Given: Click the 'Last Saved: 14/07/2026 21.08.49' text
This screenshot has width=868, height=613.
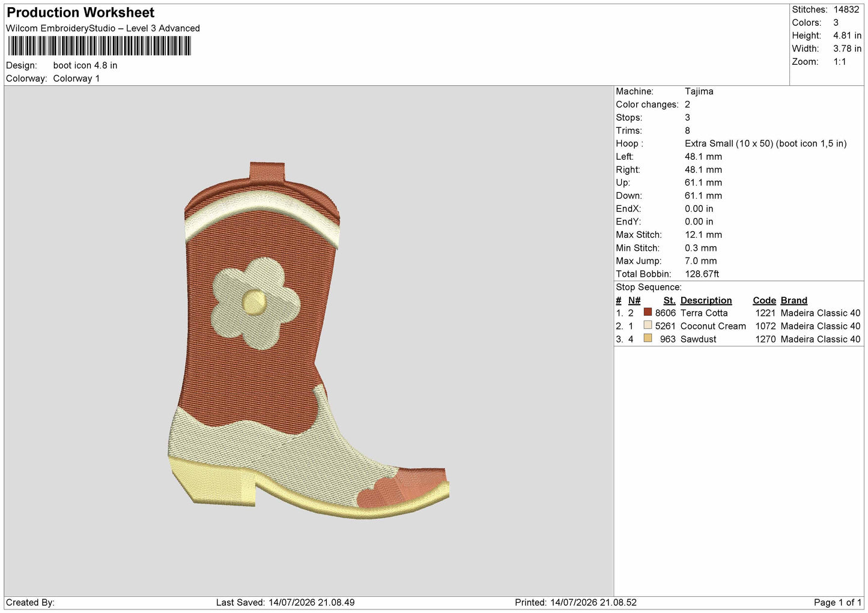Looking at the screenshot, I should pyautogui.click(x=285, y=602).
